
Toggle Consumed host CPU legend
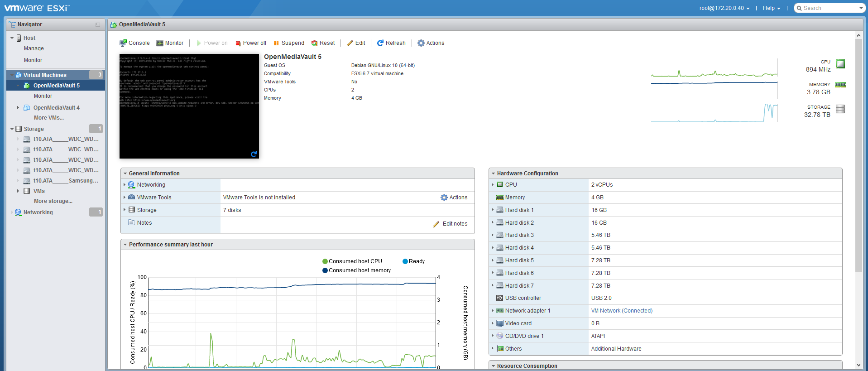click(x=352, y=261)
